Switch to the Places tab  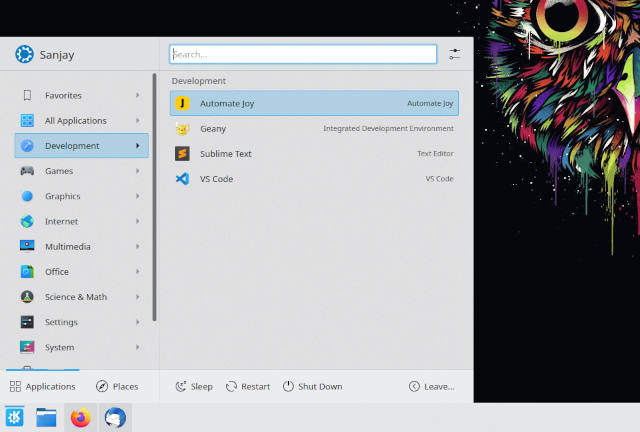click(117, 386)
